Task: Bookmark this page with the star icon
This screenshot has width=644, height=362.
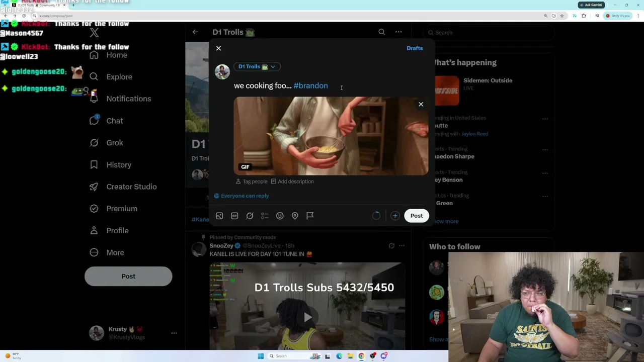Action: tap(562, 16)
